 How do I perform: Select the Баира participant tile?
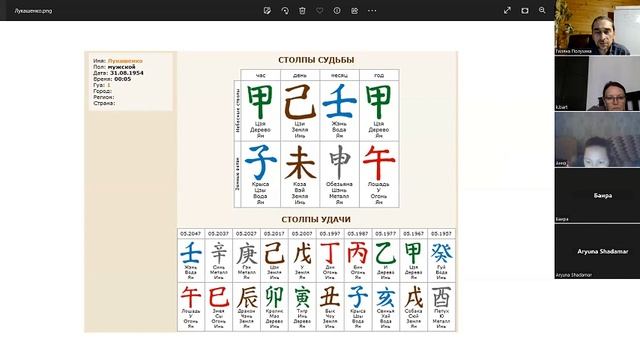[x=597, y=196]
